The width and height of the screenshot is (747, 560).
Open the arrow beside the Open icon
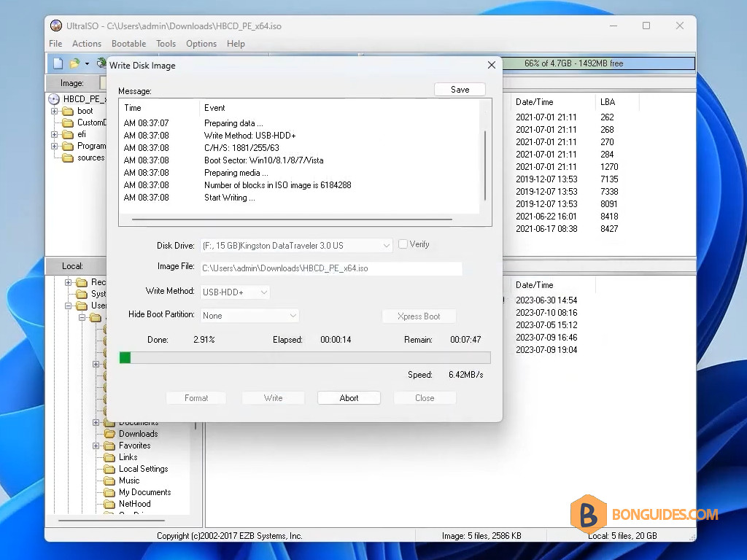[88, 63]
